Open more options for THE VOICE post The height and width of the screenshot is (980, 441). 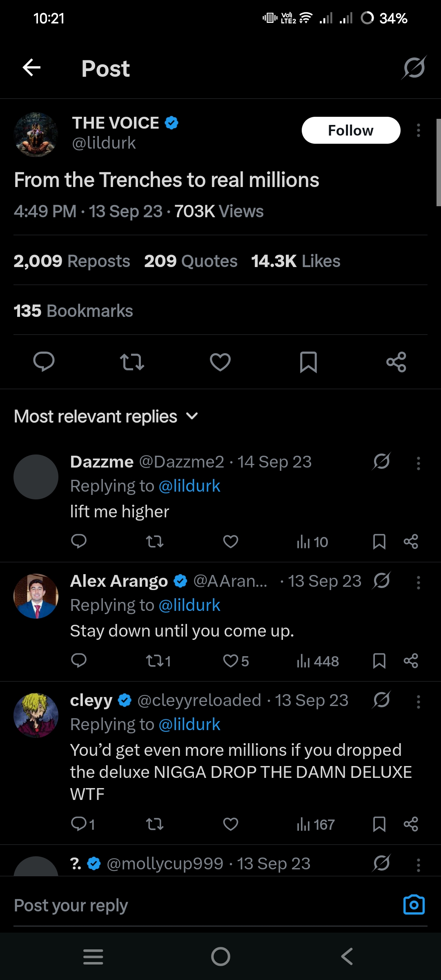pos(418,131)
